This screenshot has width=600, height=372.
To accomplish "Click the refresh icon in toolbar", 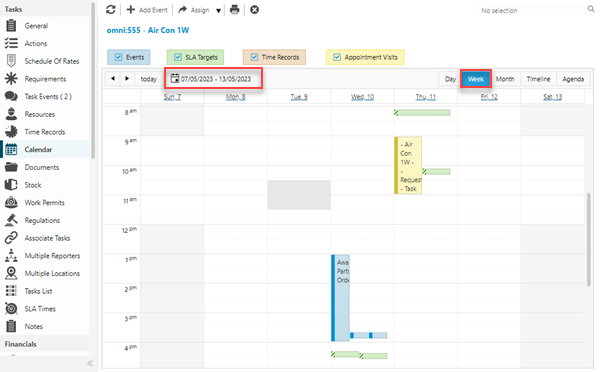I will (111, 10).
